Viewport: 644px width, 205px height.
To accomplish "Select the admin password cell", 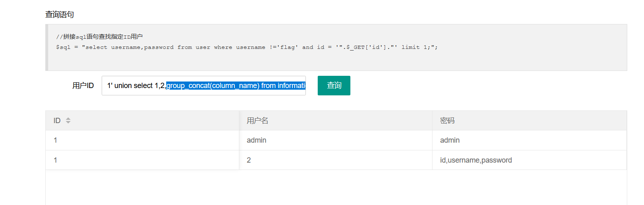I will 529,140.
